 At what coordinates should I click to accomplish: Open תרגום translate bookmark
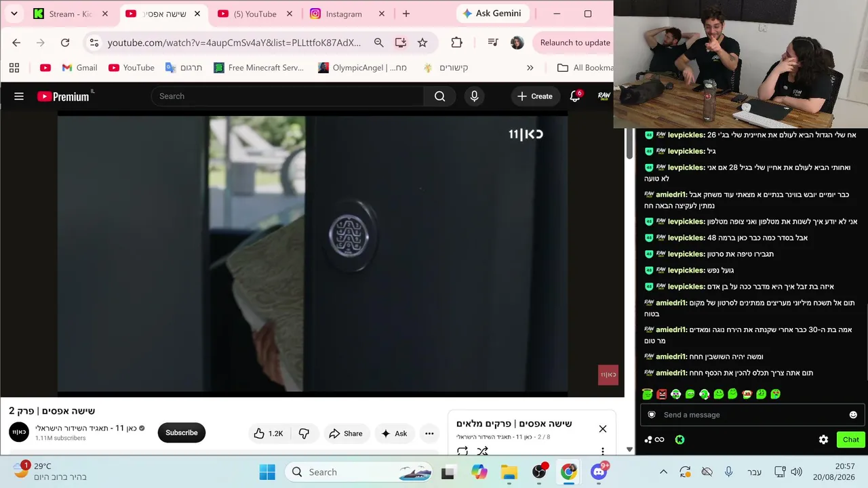point(184,68)
